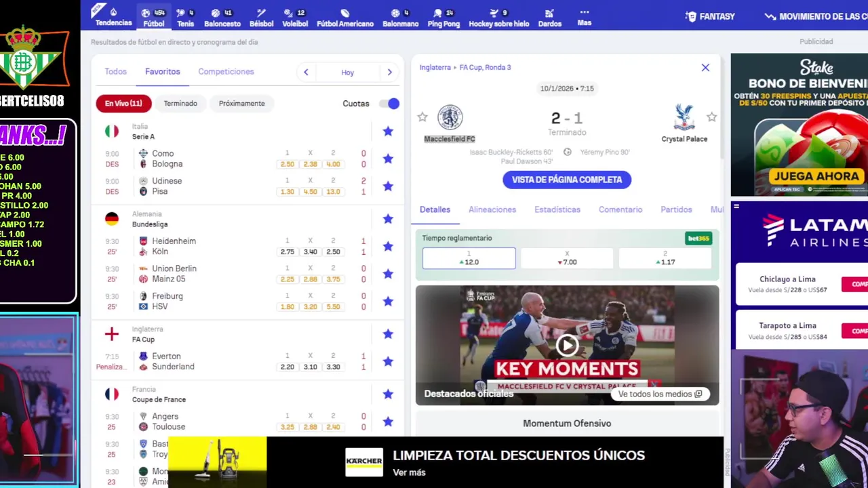868x488 pixels.
Task: Toggle favorite star for FA Cup league
Action: [x=388, y=334]
